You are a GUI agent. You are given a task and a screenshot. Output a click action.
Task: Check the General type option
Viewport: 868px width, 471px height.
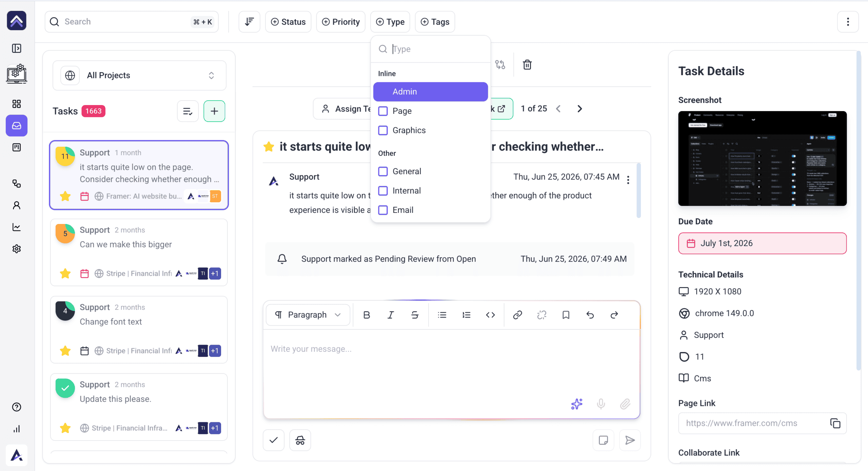tap(383, 171)
